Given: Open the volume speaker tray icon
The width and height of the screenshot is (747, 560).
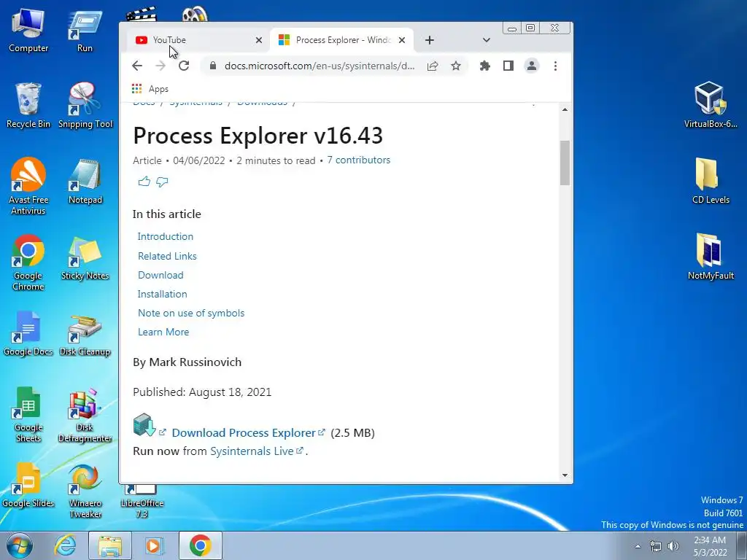Looking at the screenshot, I should click(673, 546).
